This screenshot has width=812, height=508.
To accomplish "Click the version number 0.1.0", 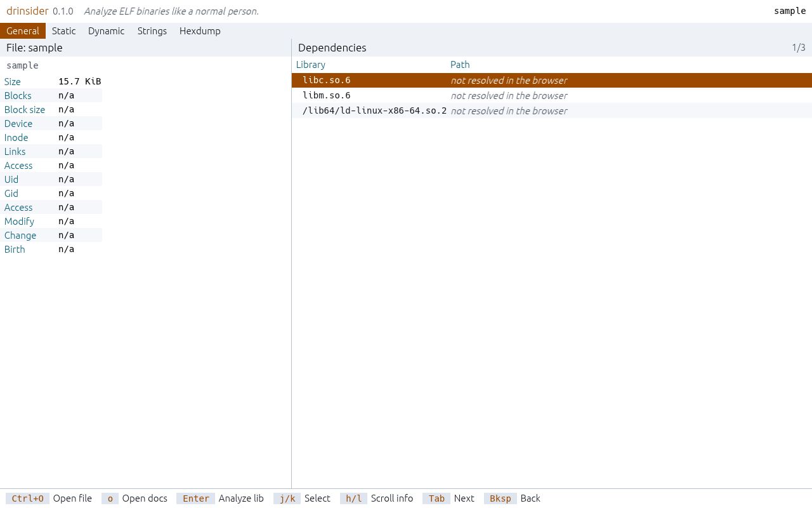I will (x=63, y=11).
